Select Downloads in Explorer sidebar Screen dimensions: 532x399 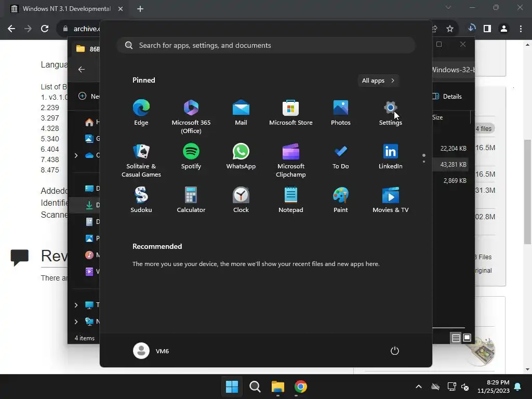click(x=85, y=205)
